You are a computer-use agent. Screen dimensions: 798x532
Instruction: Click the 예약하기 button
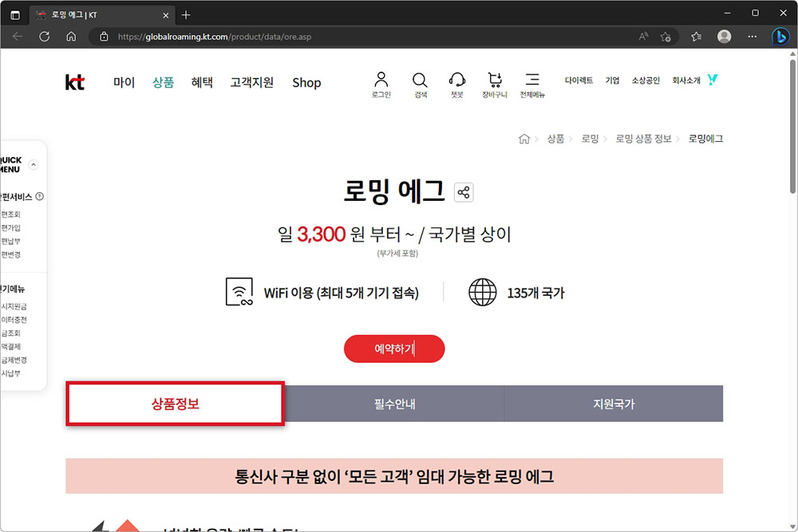click(394, 349)
